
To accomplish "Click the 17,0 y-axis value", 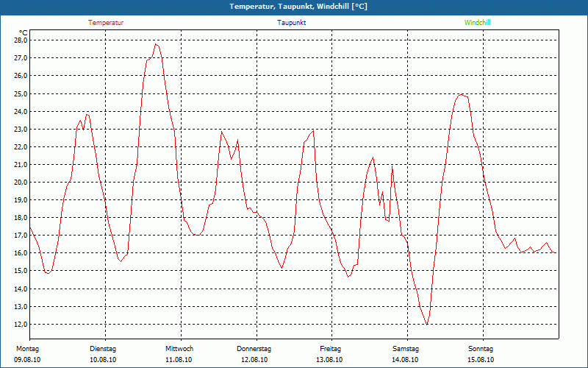I will tap(21, 236).
